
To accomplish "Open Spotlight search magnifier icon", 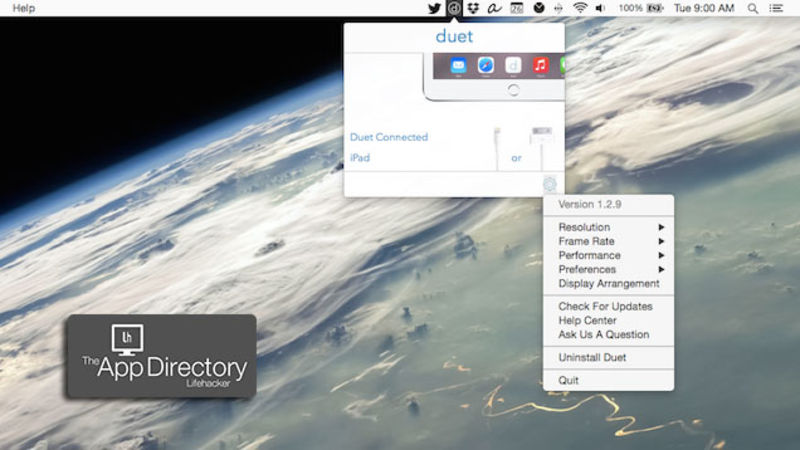I will (753, 8).
